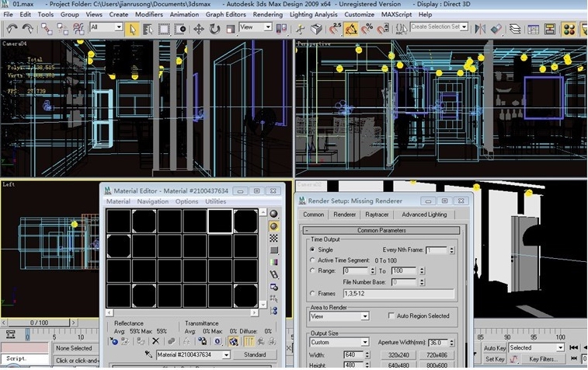Open the Lighting Analysis menu
Screen dimensions: 588x370
[313, 15]
